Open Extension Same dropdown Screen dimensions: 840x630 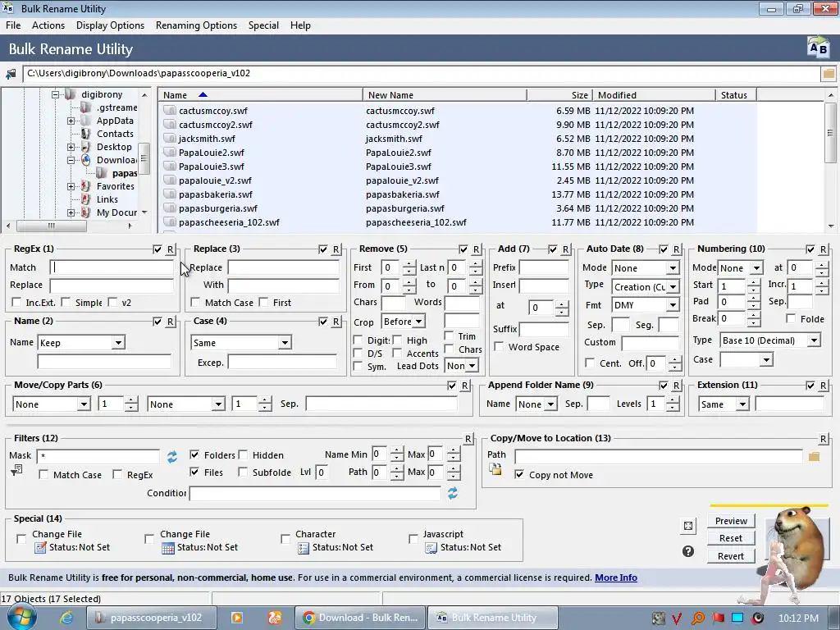tap(742, 404)
